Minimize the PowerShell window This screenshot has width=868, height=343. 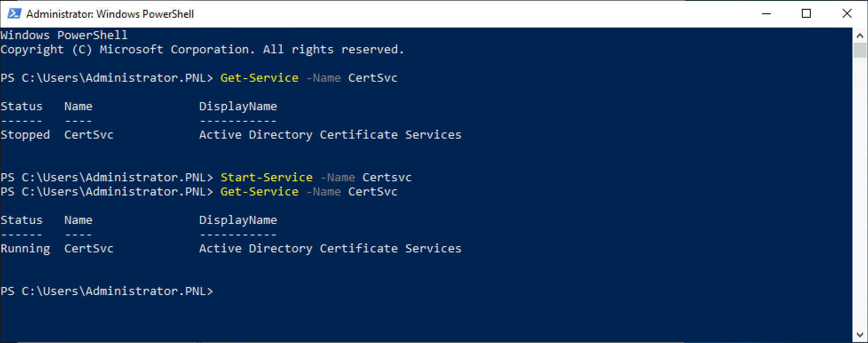[x=766, y=14]
